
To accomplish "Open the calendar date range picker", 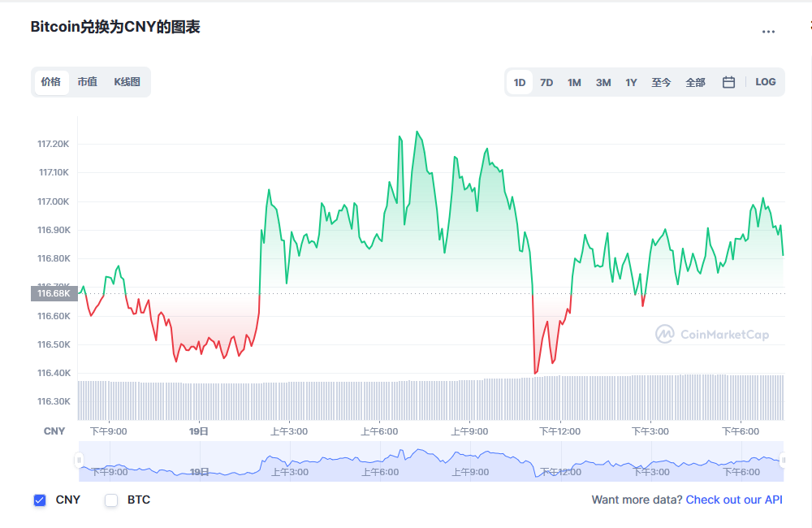I will (x=728, y=82).
